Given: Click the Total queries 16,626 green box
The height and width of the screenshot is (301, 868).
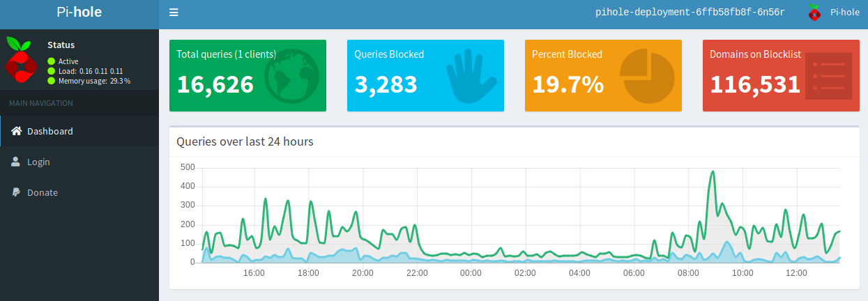Looking at the screenshot, I should [248, 75].
